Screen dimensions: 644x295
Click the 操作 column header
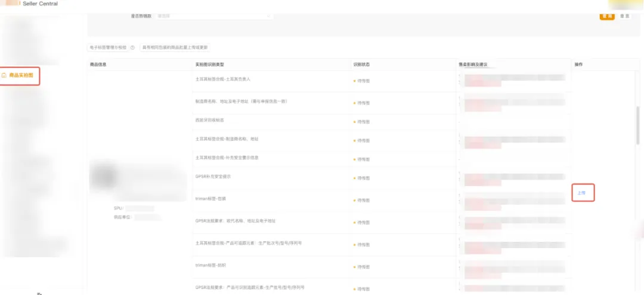578,64
